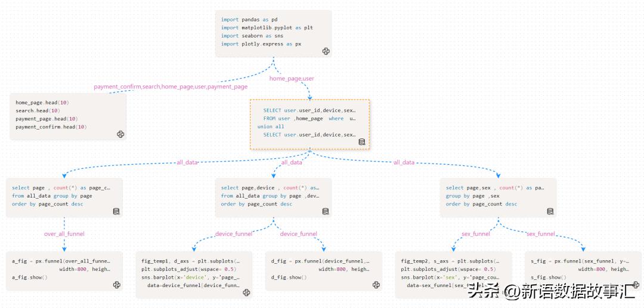Click database icon on the page,device query cell
This screenshot has width=644, height=308.
tap(326, 211)
